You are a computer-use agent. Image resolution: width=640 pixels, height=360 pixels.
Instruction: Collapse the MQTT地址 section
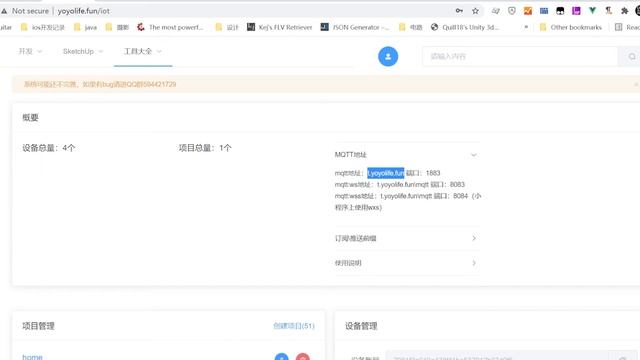[406, 155]
